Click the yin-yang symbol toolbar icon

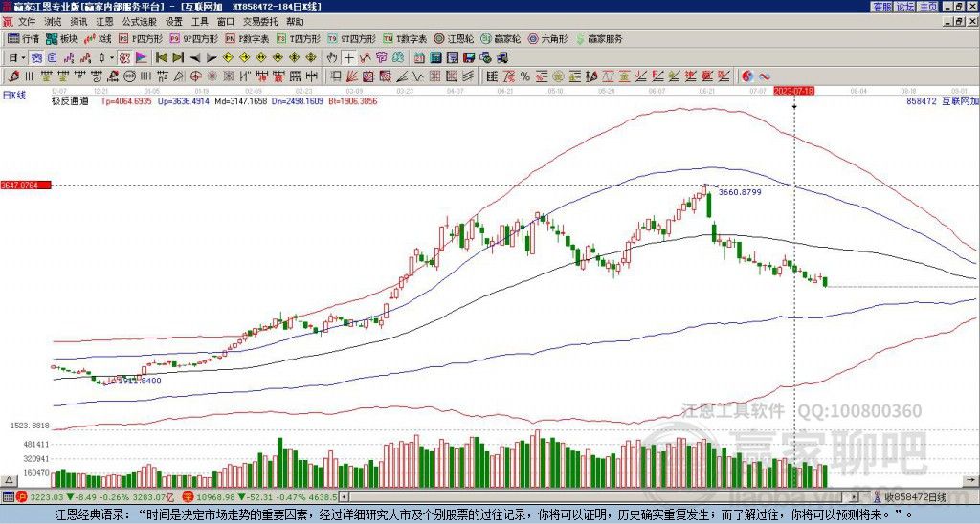point(747,76)
